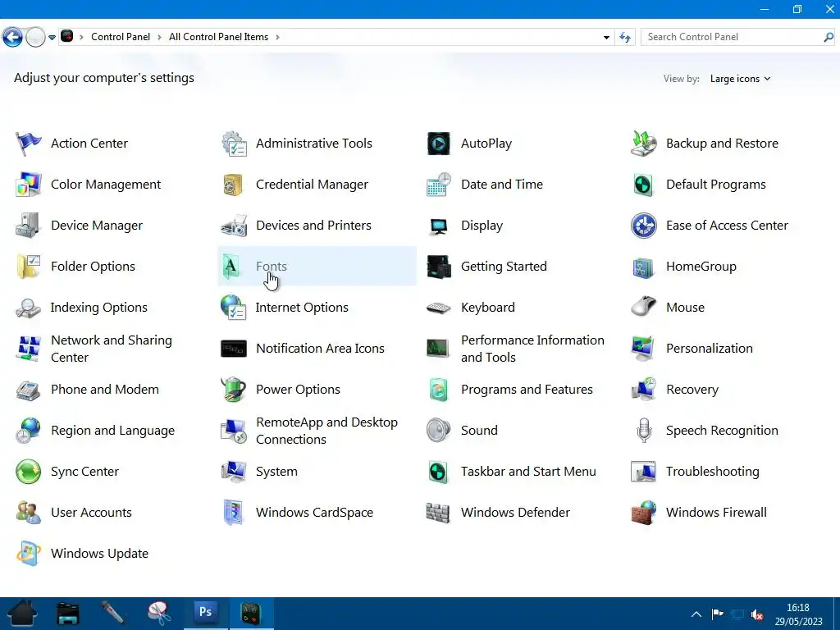This screenshot has height=630, width=840.
Task: Open the System link
Action: pos(276,472)
